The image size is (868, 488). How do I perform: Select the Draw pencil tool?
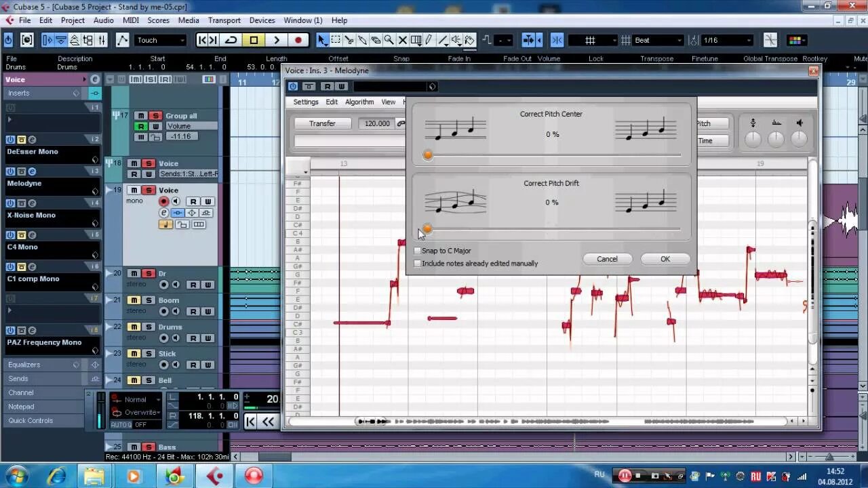429,40
